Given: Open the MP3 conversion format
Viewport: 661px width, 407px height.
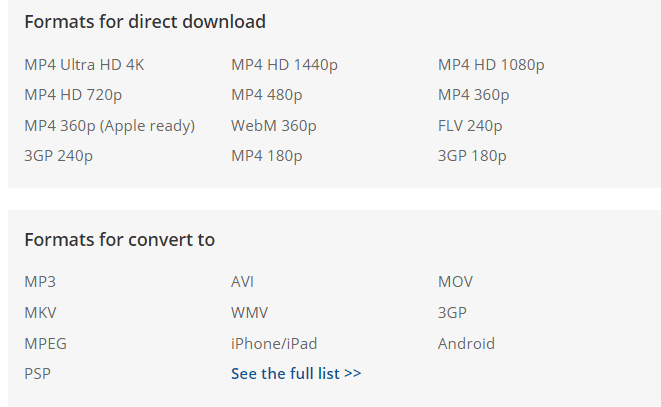Looking at the screenshot, I should [x=40, y=282].
